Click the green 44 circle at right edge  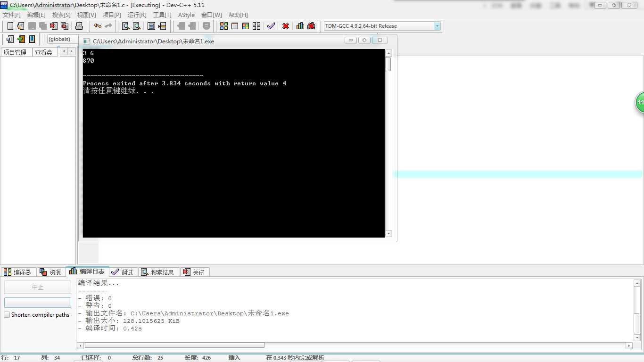tap(640, 102)
